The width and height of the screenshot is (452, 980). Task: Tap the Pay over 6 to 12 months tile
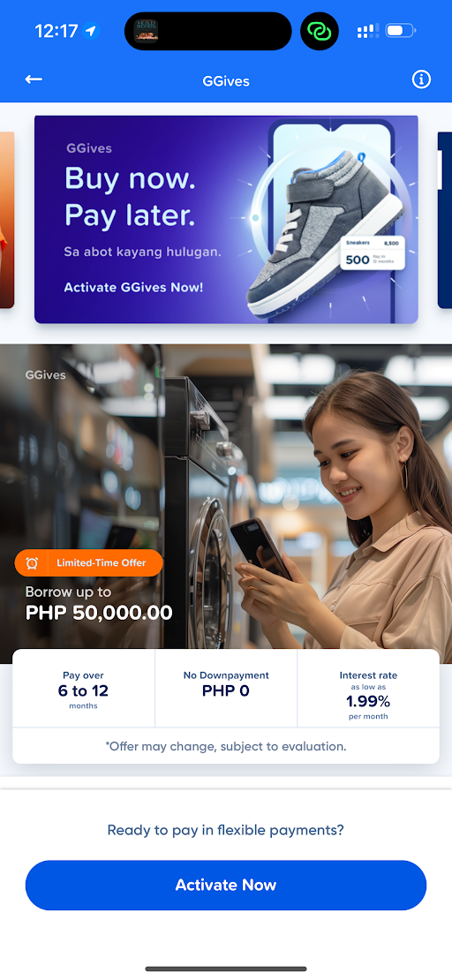click(x=84, y=688)
